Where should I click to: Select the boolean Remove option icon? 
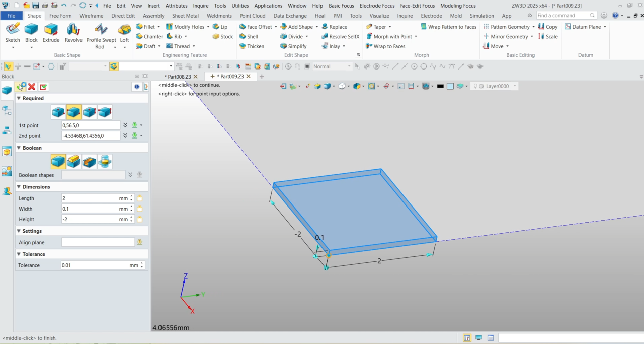coord(89,161)
